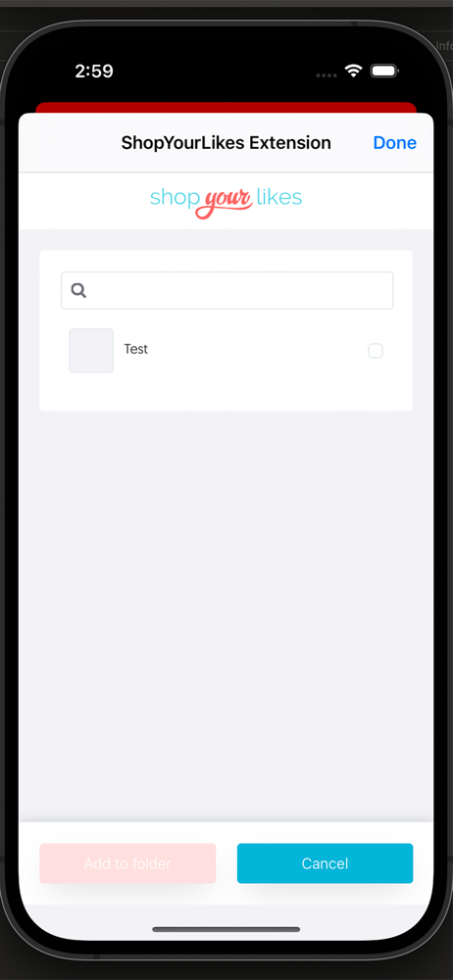The image size is (453, 980).
Task: Tap the 2:59 clock in status bar
Action: [94, 72]
